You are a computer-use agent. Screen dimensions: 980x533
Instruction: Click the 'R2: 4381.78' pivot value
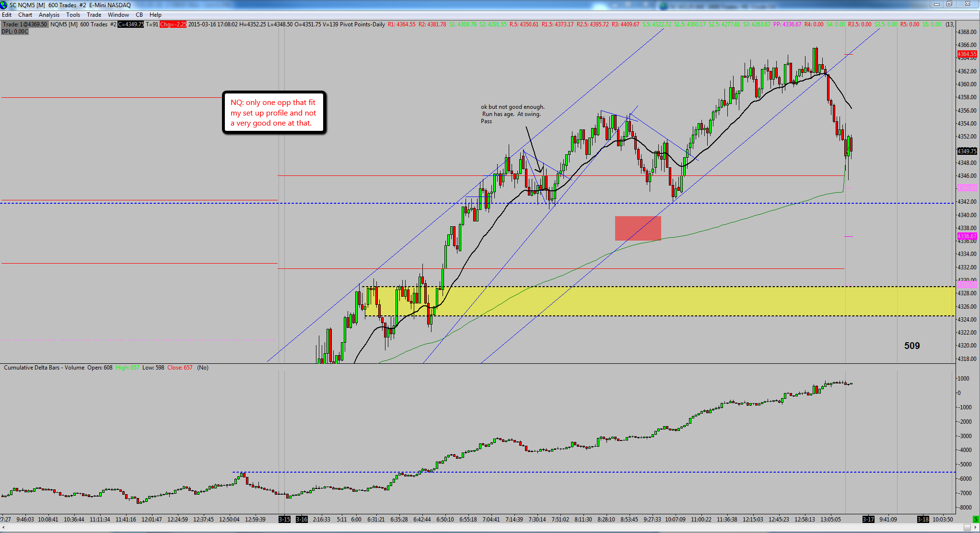(432, 24)
